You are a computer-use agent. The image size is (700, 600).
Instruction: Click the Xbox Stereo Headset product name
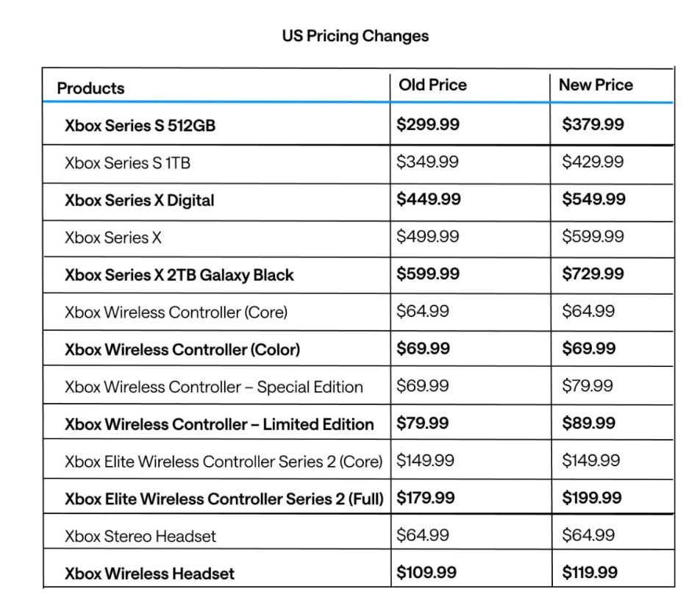pyautogui.click(x=140, y=536)
